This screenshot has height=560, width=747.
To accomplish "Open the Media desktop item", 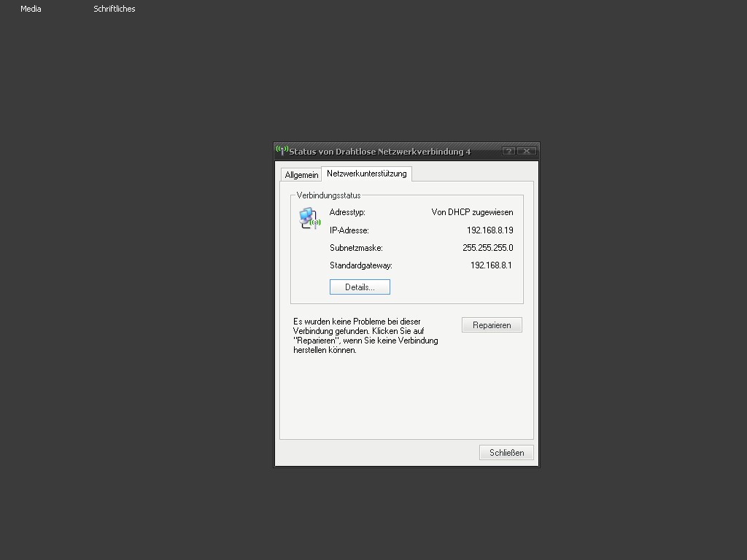I will [31, 9].
